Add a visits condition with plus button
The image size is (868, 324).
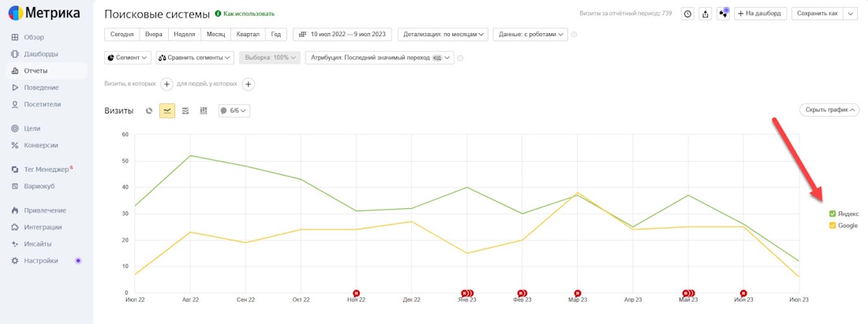(x=166, y=84)
